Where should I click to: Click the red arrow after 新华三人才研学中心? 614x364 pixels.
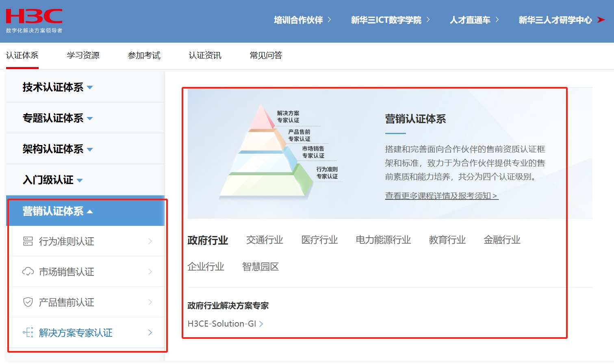pos(601,20)
